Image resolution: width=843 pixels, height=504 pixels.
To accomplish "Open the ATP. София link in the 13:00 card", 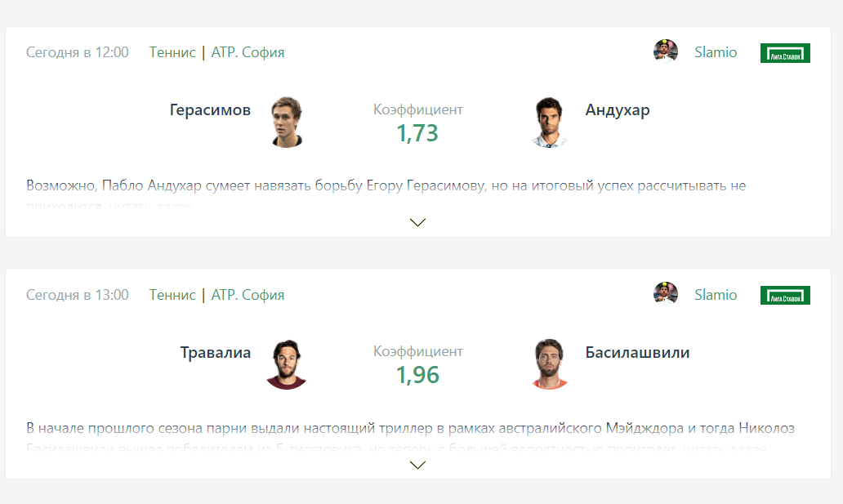I will click(248, 295).
